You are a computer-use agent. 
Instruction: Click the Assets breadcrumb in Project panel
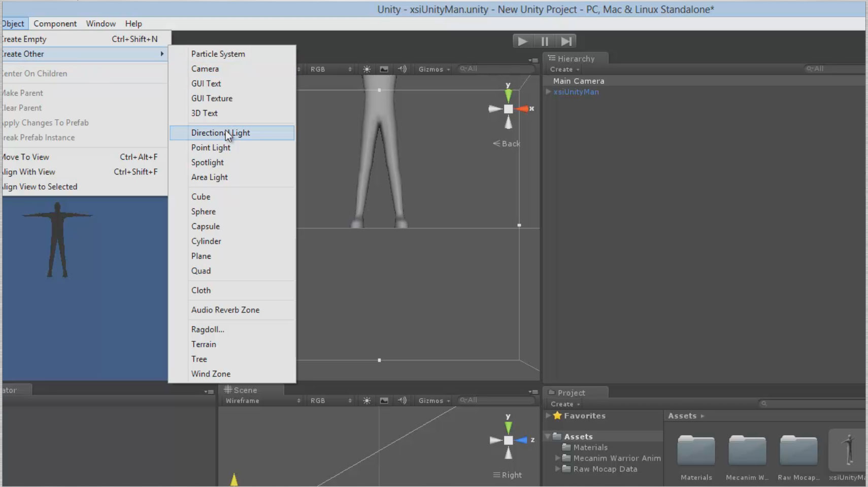(682, 415)
